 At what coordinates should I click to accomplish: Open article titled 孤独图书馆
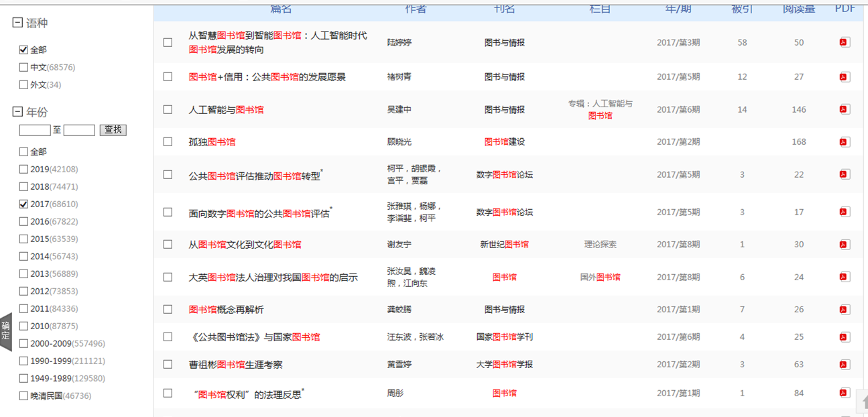[x=212, y=142]
